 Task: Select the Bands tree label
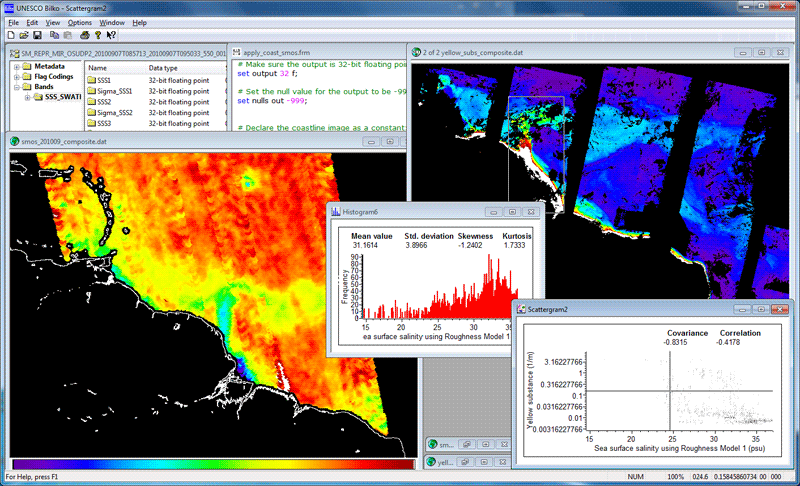coord(44,87)
